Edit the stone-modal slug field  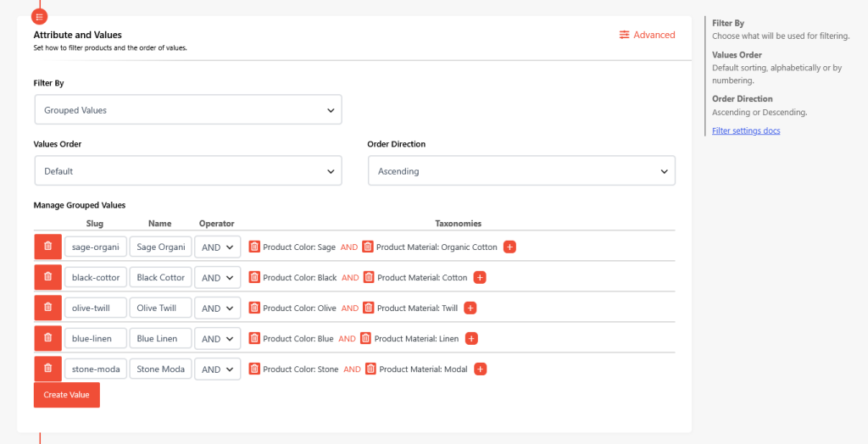pyautogui.click(x=96, y=369)
